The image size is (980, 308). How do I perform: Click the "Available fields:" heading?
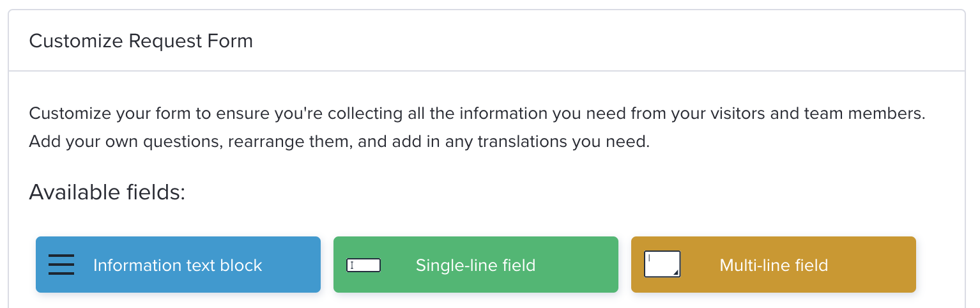(107, 192)
